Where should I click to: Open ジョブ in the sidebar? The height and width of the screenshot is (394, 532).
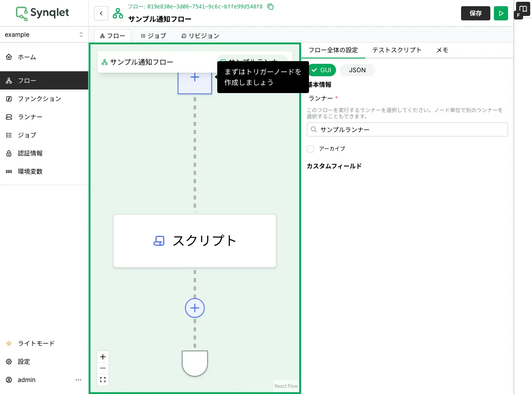[44, 135]
